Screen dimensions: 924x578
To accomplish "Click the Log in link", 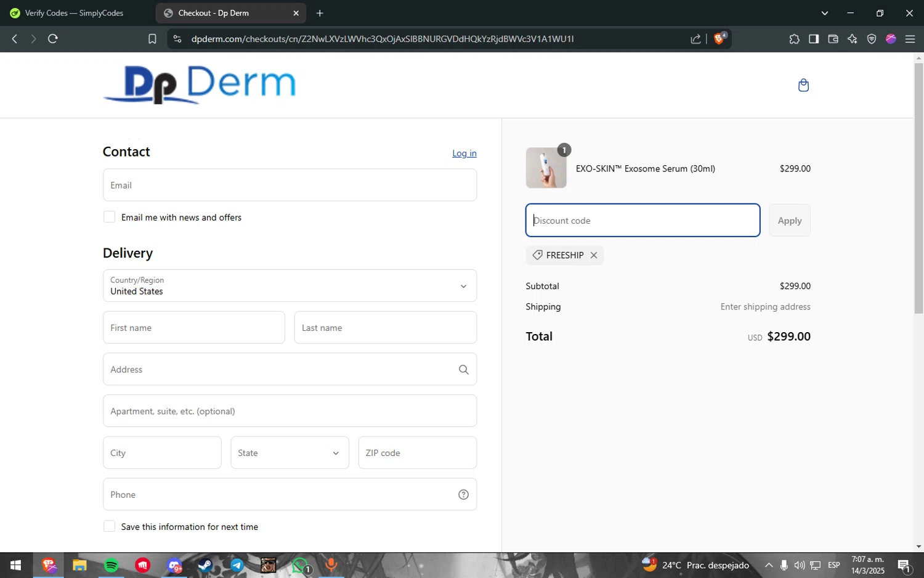I will pyautogui.click(x=464, y=153).
